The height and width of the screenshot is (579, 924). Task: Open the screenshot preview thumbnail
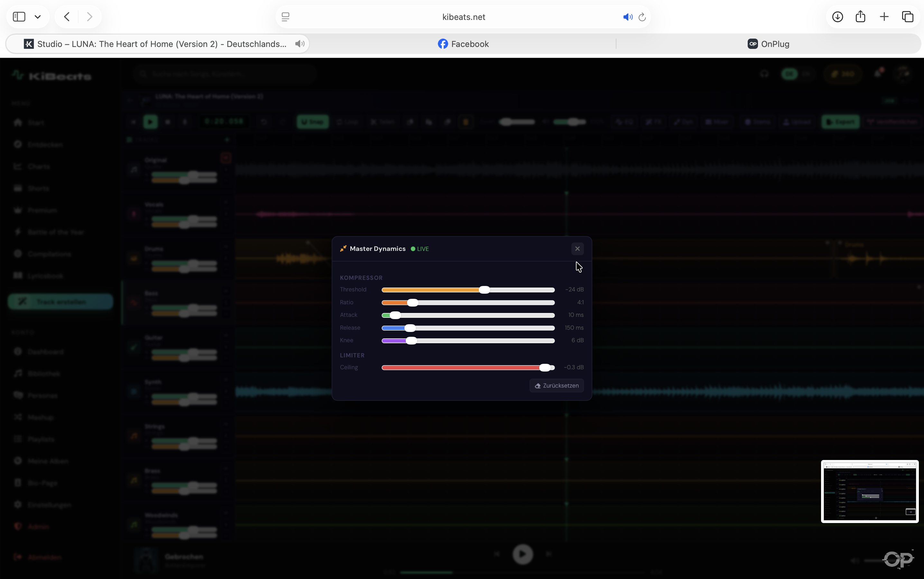click(870, 491)
